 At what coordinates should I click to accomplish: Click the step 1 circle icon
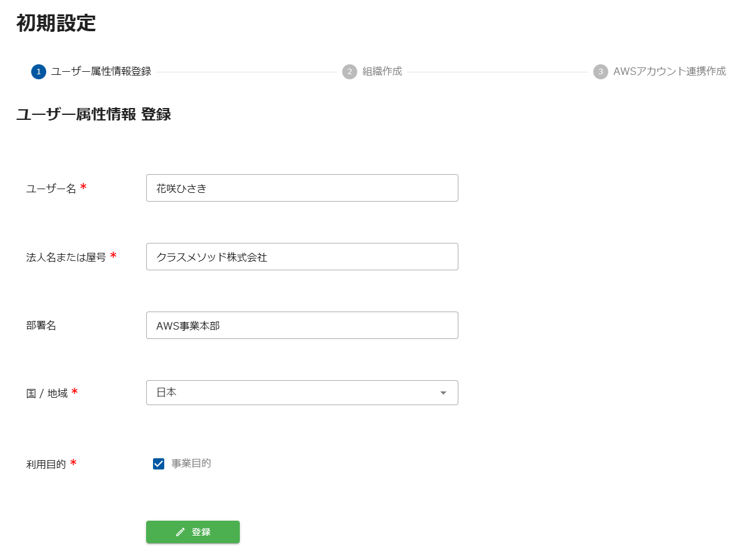click(38, 72)
